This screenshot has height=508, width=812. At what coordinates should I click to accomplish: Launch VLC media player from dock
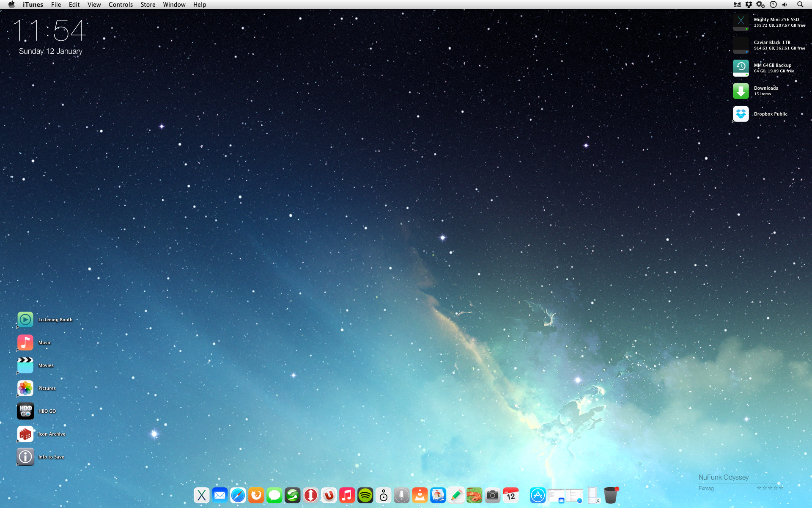pyautogui.click(x=420, y=495)
